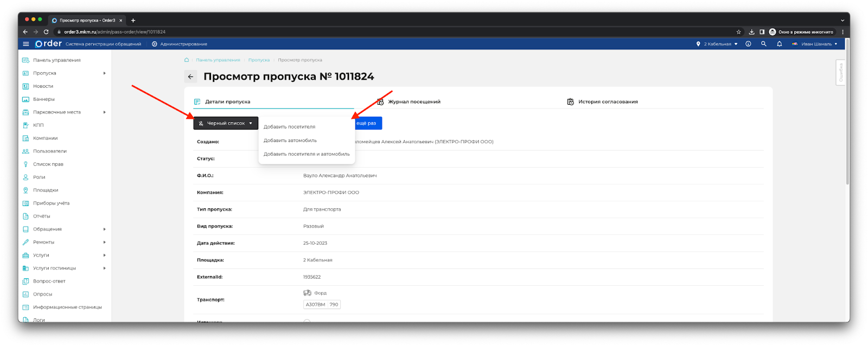Screen dimensions: 868x346
Task: Select Добавить посетителя menu option
Action: pyautogui.click(x=289, y=127)
